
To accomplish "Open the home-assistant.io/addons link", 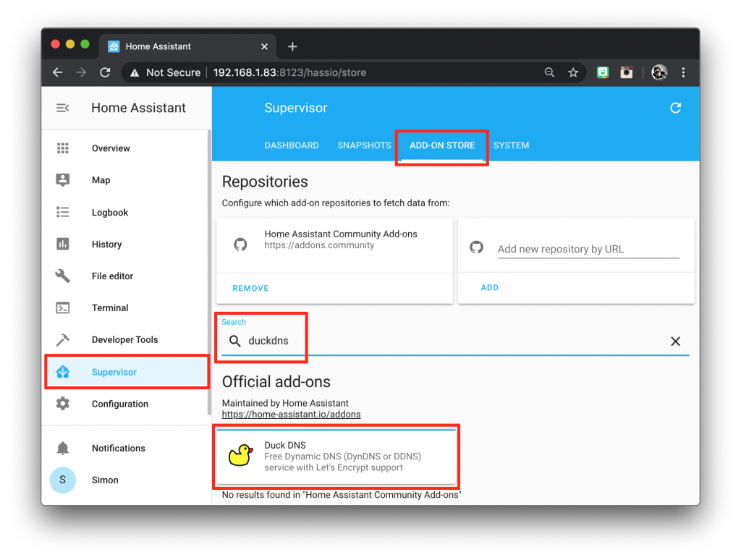I will click(291, 415).
